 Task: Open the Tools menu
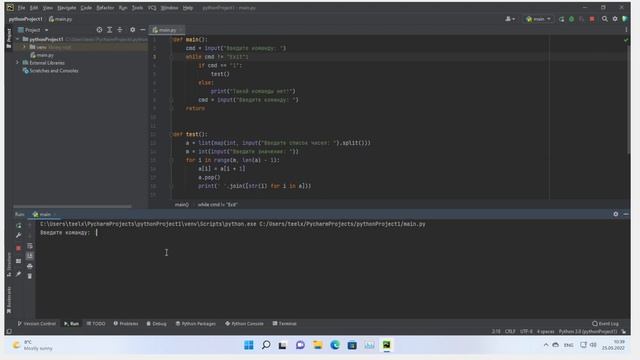[x=137, y=8]
